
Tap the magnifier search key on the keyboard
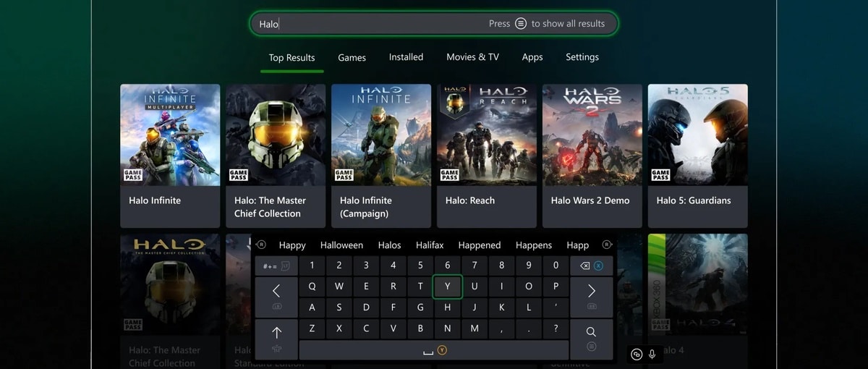591,339
